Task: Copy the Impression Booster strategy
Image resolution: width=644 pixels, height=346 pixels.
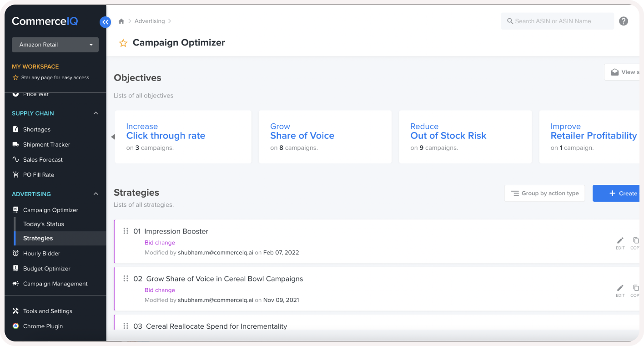Action: [635, 243]
